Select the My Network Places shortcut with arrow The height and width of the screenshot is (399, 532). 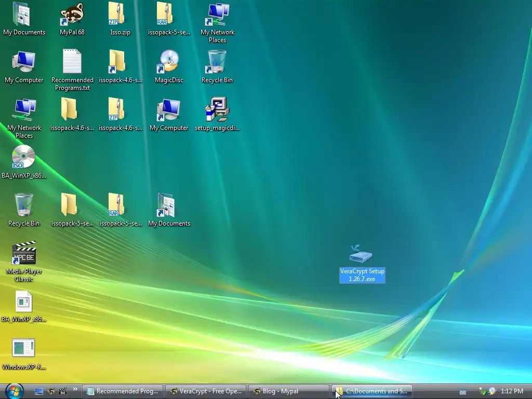pyautogui.click(x=217, y=23)
